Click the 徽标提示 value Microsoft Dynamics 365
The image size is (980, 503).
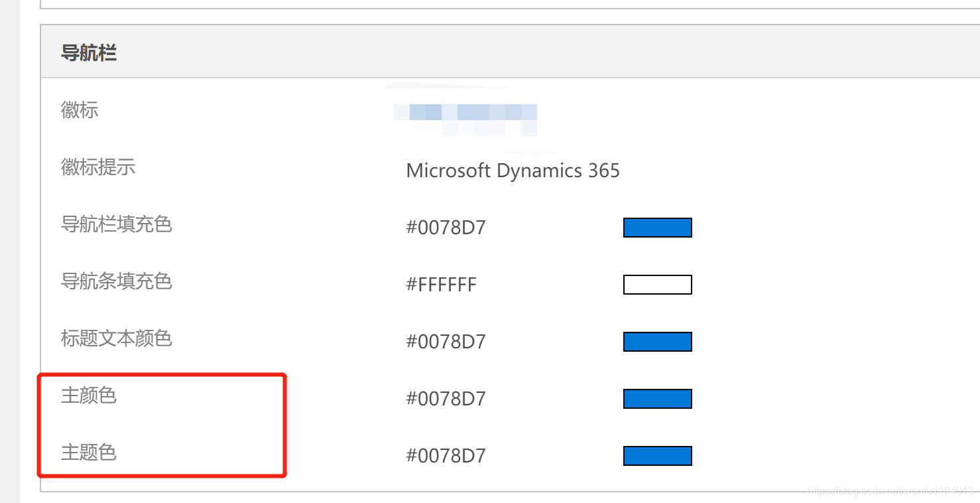click(513, 171)
